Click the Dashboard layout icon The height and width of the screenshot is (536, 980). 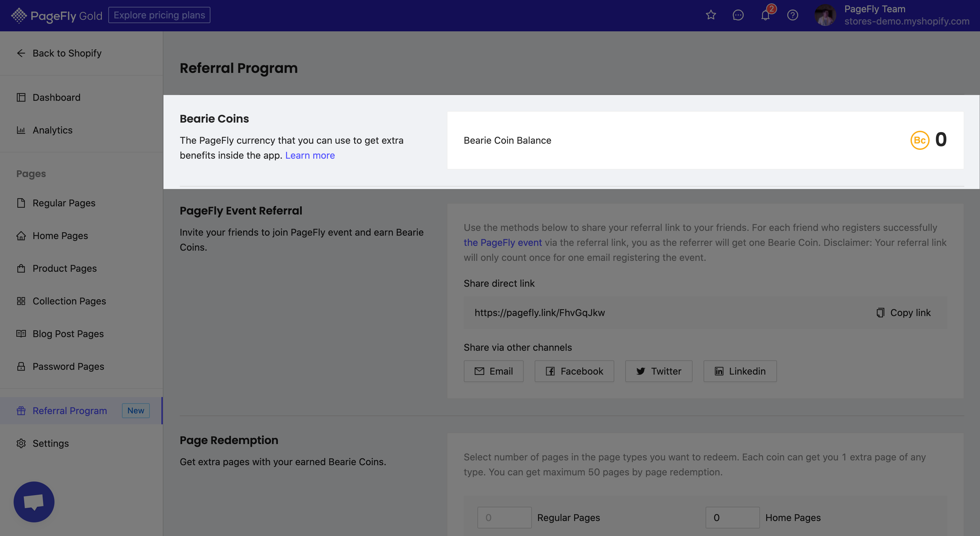[21, 97]
